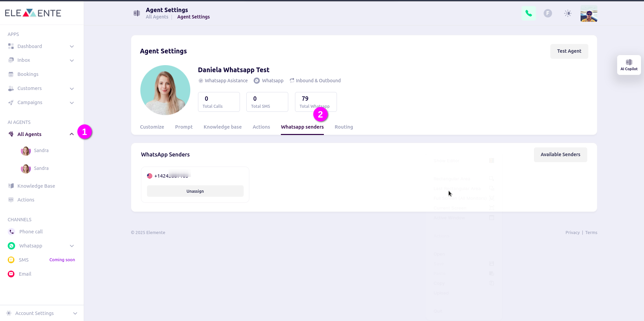
Task: Expand the Whatsapp channel chevron
Action: tap(72, 246)
